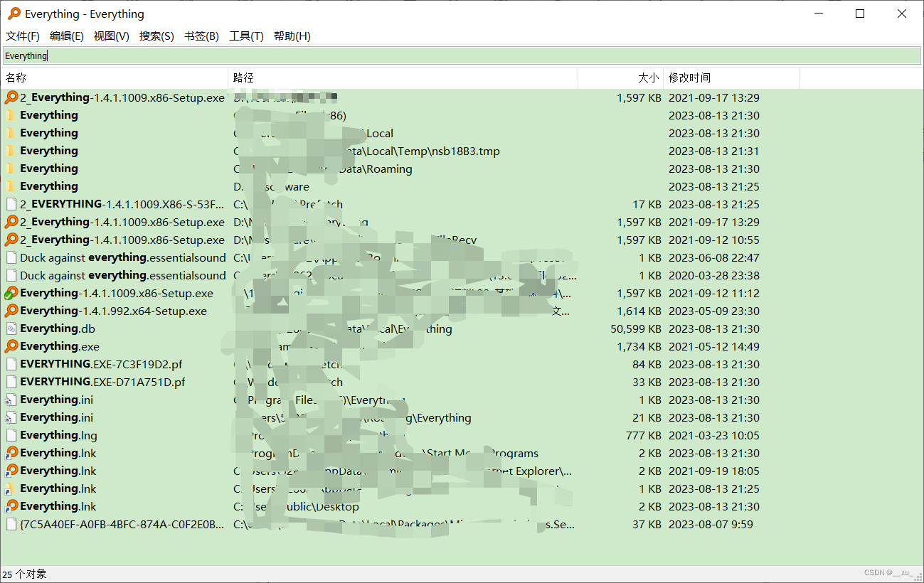
Task: Click the status bar text 25 个对象
Action: click(x=24, y=574)
